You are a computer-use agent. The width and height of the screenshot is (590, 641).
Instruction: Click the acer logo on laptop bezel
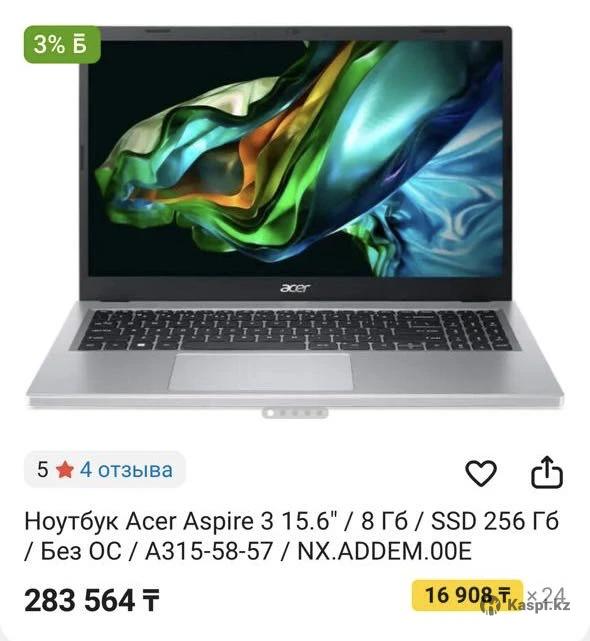pyautogui.click(x=295, y=288)
